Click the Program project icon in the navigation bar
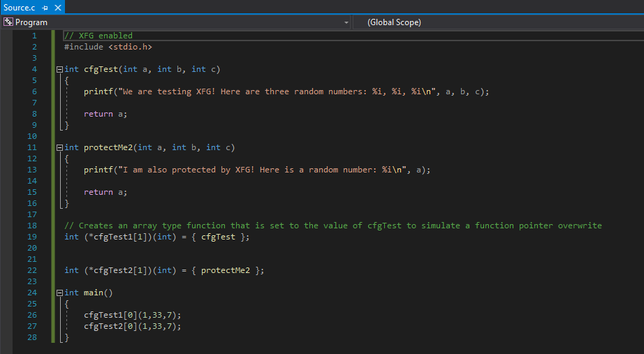Screen dimensions: 644x354 pos(8,22)
